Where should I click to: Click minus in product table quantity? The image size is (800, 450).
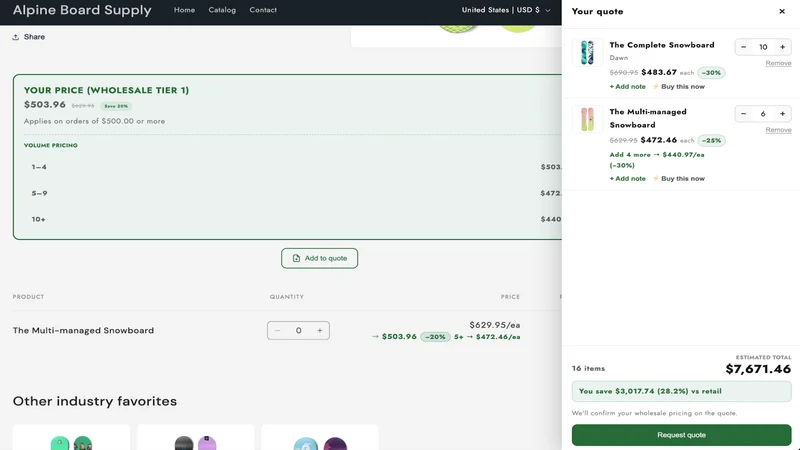(x=278, y=331)
